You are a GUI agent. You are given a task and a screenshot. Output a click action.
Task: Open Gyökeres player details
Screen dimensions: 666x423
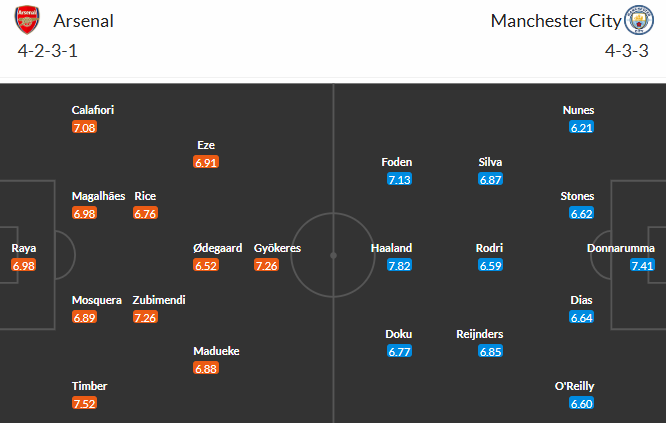(277, 248)
